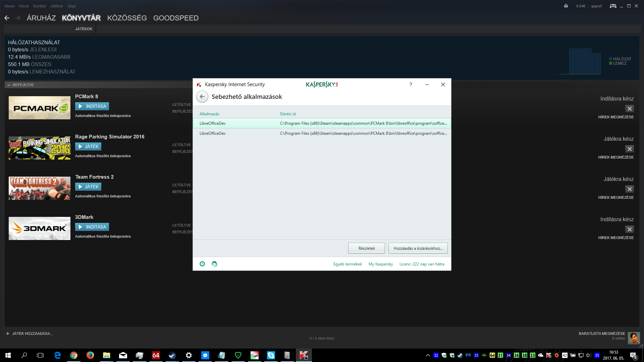The width and height of the screenshot is (644, 362).
Task: Click the back arrow in Kaspersky window
Action: coord(202,97)
